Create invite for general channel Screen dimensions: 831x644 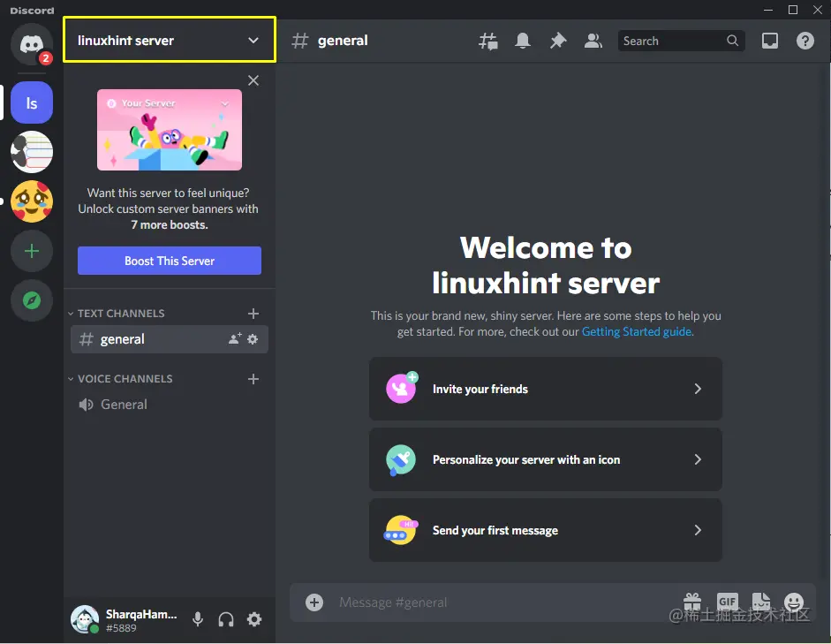pos(235,338)
